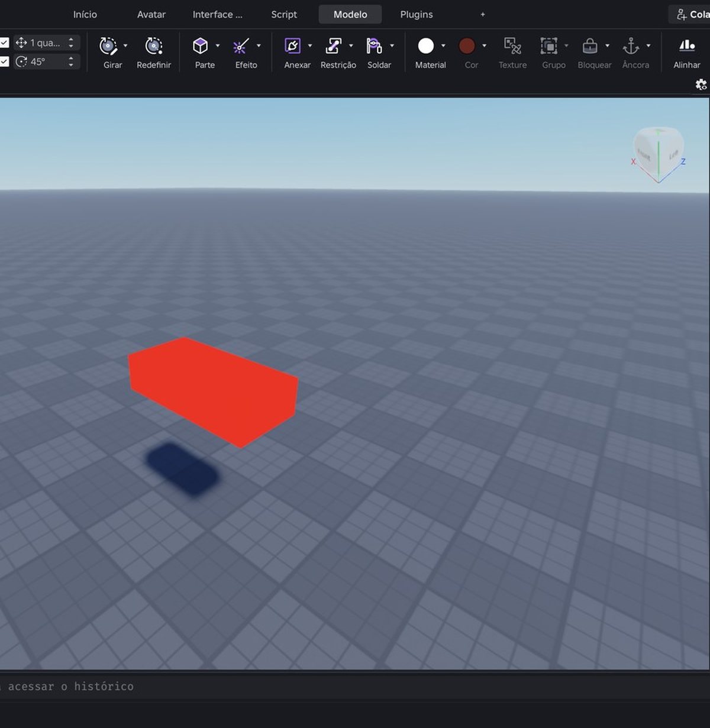The width and height of the screenshot is (710, 728).
Task: Switch to the Início tab
Action: [85, 14]
